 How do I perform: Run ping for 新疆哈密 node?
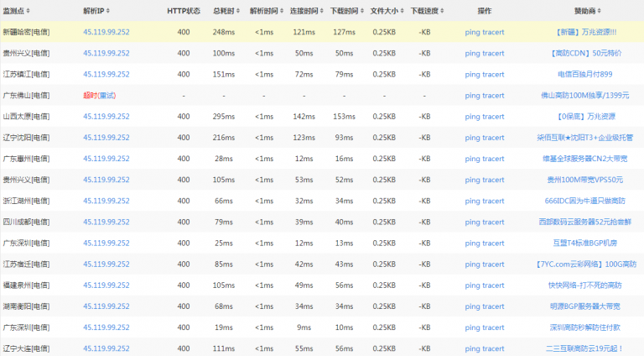click(x=472, y=32)
